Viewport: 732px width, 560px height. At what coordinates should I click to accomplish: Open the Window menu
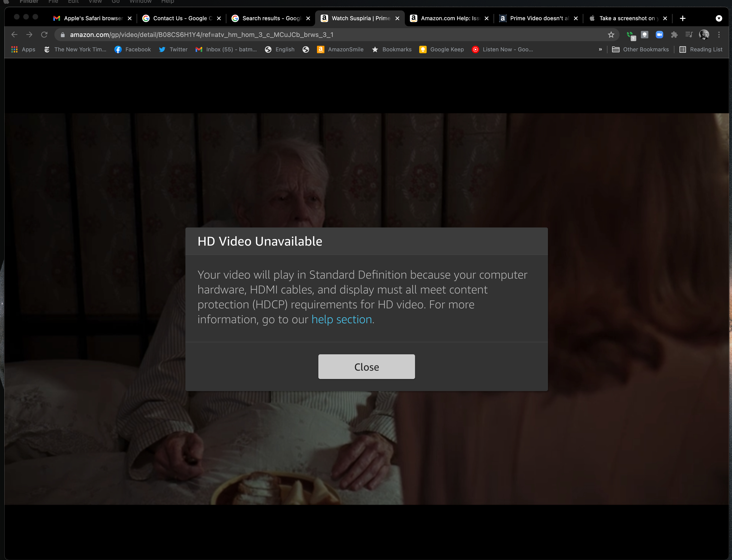point(140,2)
